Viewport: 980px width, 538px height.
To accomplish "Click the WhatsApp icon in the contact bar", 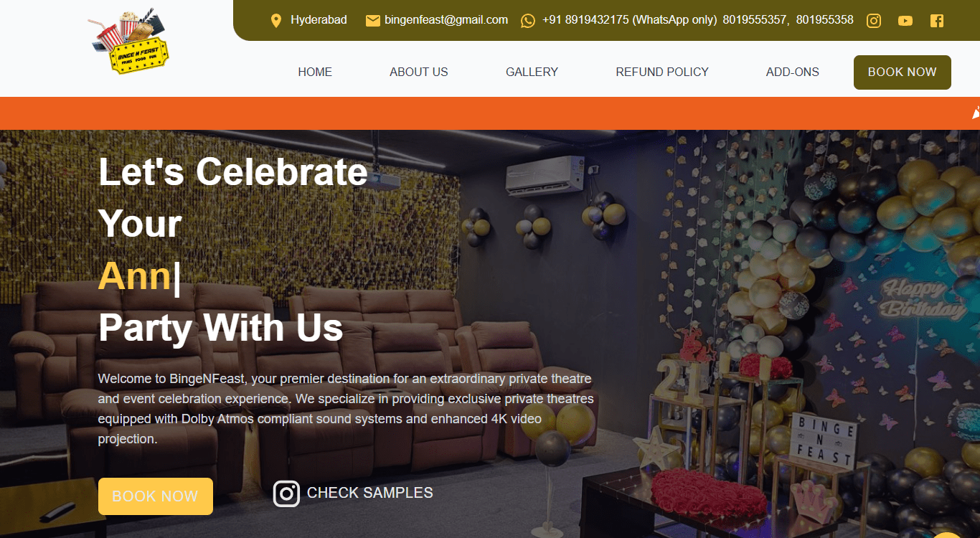I will tap(528, 21).
